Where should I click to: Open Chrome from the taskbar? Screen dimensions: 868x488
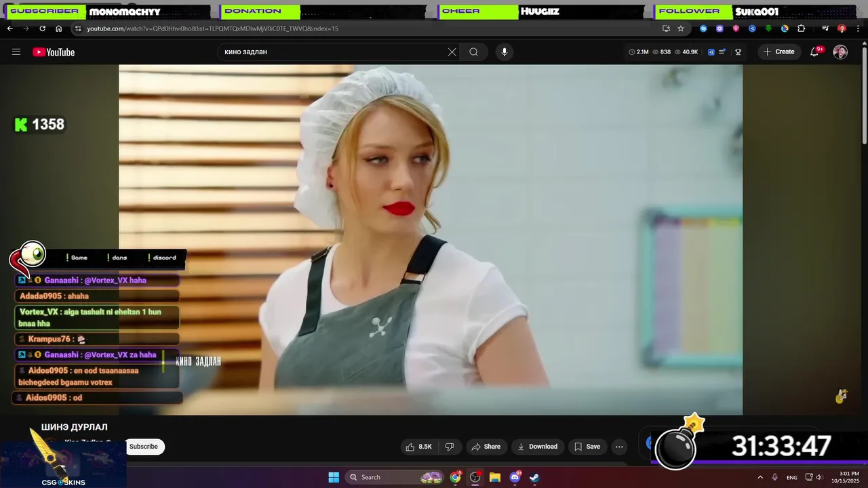[456, 477]
